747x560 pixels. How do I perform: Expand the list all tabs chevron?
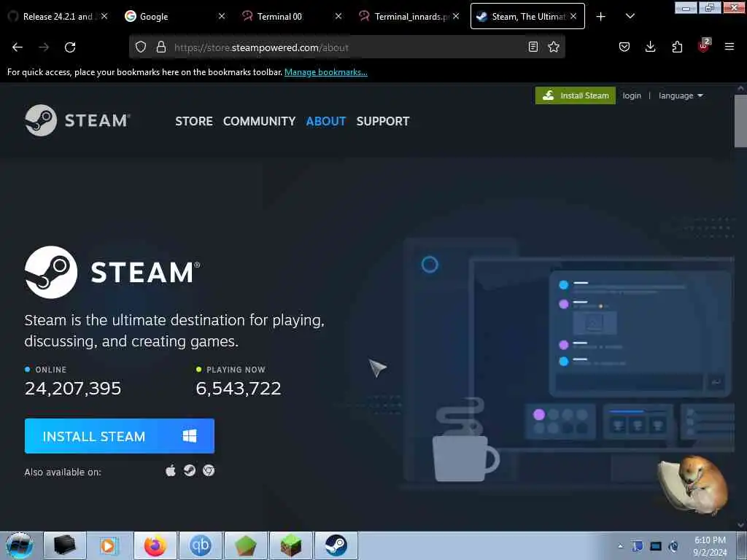click(630, 16)
